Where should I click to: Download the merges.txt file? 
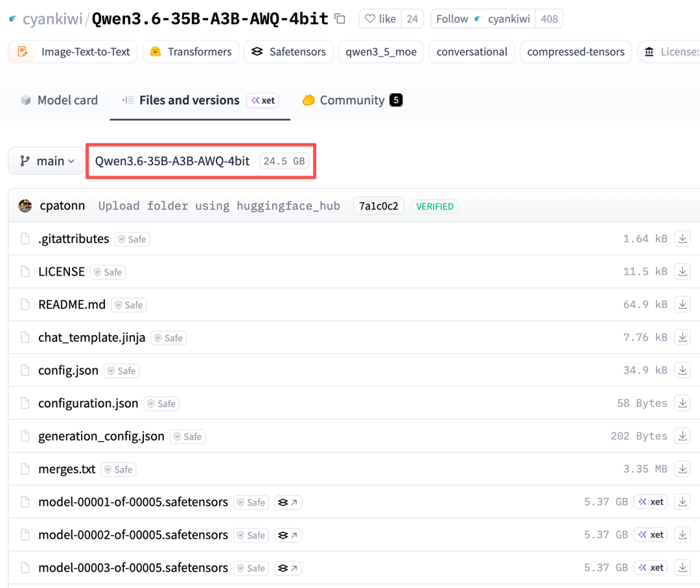pyautogui.click(x=682, y=469)
